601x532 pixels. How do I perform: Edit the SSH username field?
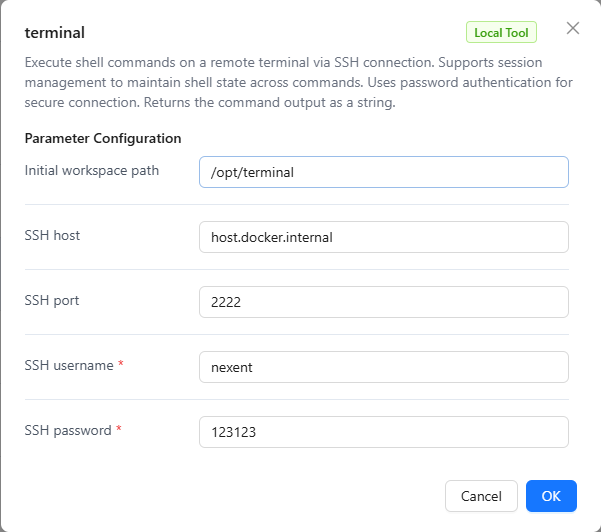pos(384,367)
